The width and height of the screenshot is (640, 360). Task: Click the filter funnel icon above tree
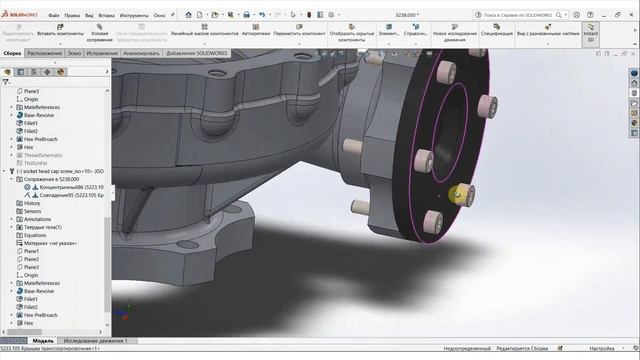point(6,82)
